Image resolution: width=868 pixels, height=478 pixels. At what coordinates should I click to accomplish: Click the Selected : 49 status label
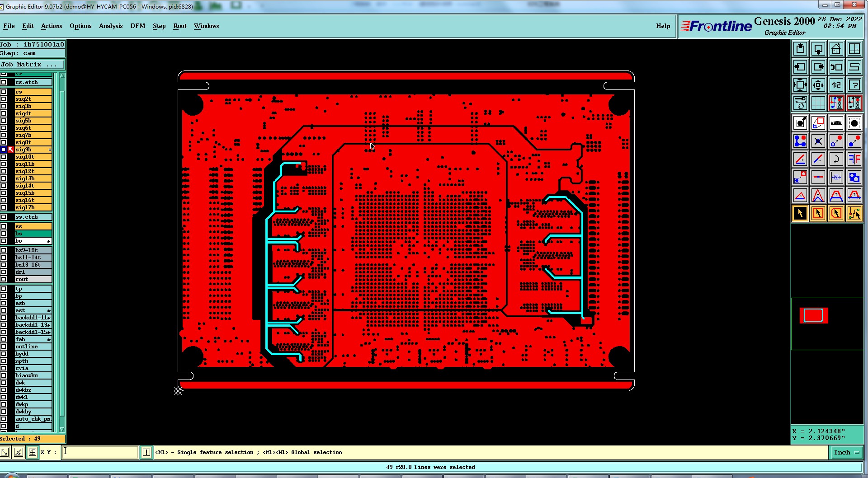click(33, 439)
